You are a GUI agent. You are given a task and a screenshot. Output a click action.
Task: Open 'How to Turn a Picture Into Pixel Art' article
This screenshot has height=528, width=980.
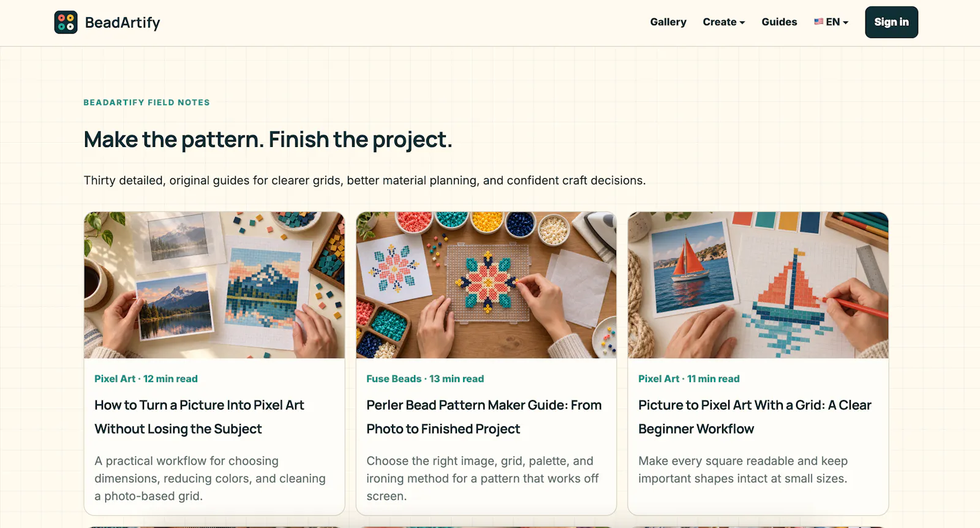[x=199, y=417]
